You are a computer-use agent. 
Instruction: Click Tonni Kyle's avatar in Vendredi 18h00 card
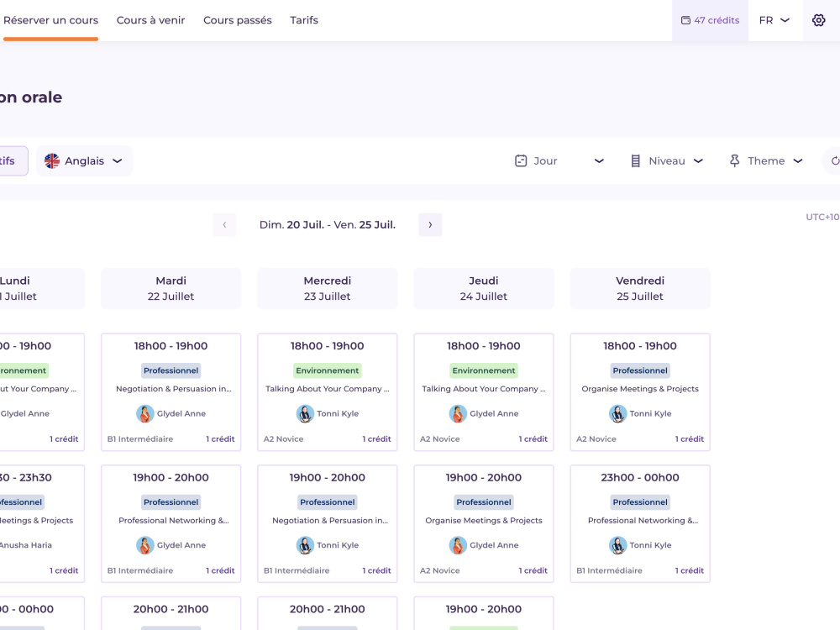617,413
